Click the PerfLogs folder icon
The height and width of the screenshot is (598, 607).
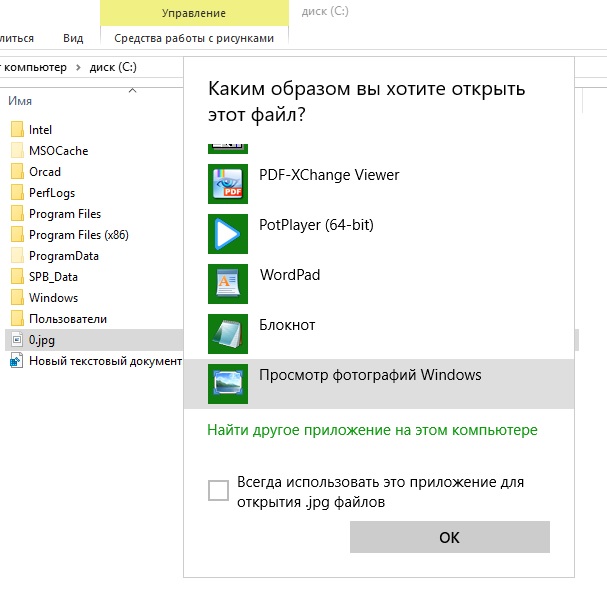pyautogui.click(x=17, y=192)
